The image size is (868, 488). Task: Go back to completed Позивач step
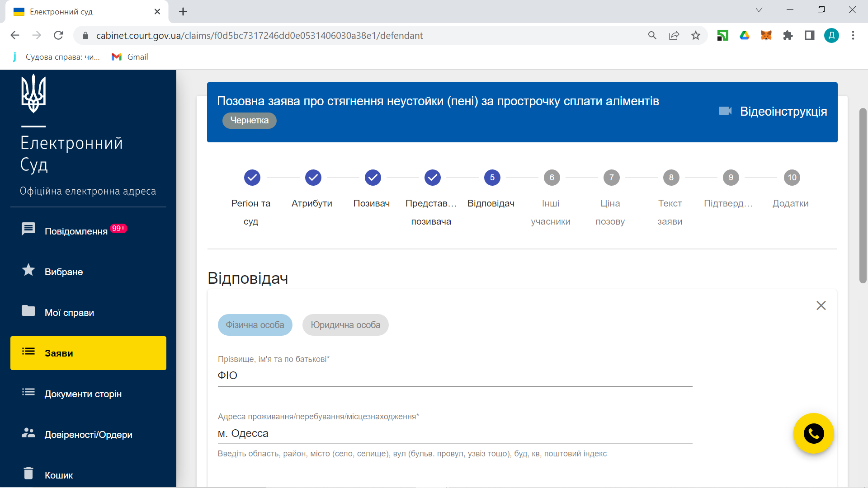[x=373, y=178]
